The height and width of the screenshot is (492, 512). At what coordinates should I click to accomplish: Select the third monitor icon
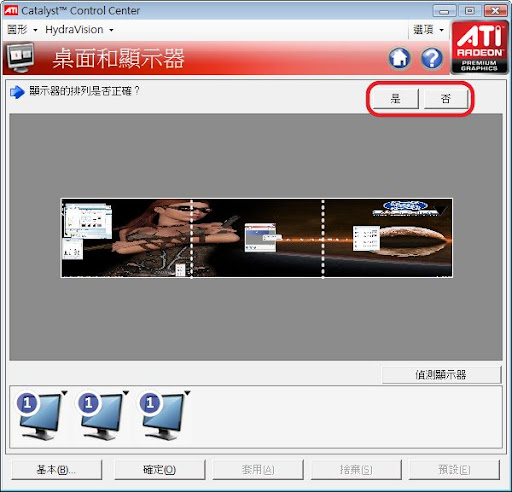click(163, 416)
